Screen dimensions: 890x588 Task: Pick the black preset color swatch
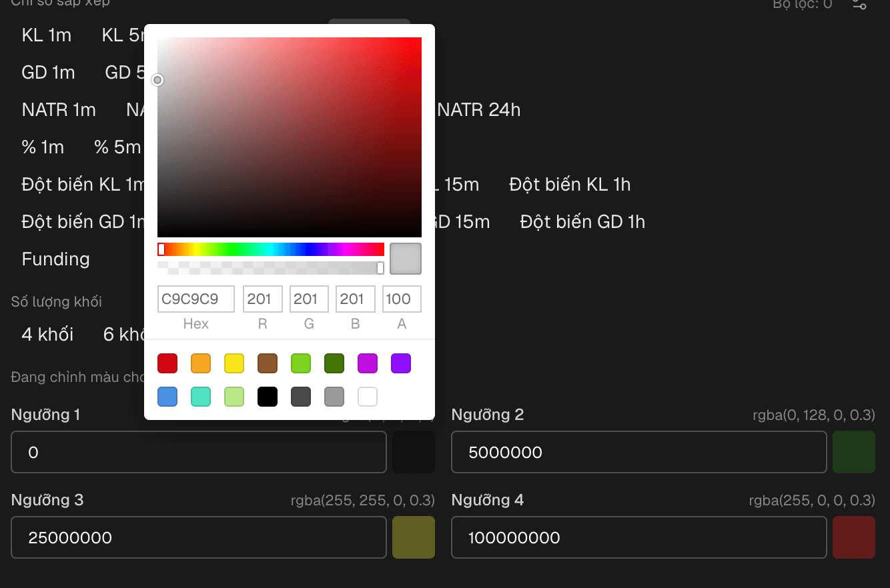(268, 397)
